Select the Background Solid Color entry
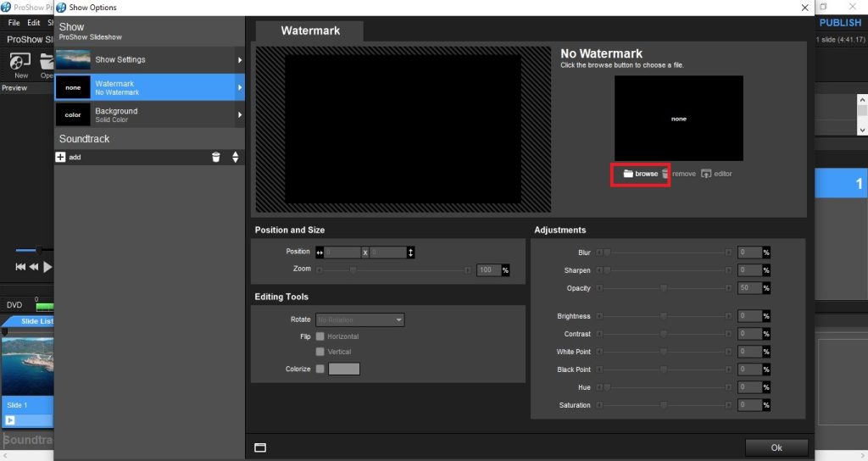The width and height of the screenshot is (868, 461). 149,115
